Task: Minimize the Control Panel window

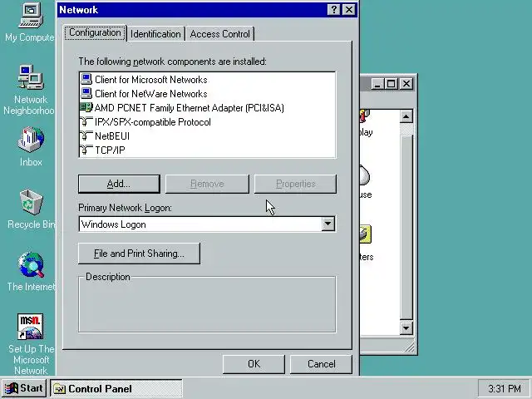Action: click(377, 83)
